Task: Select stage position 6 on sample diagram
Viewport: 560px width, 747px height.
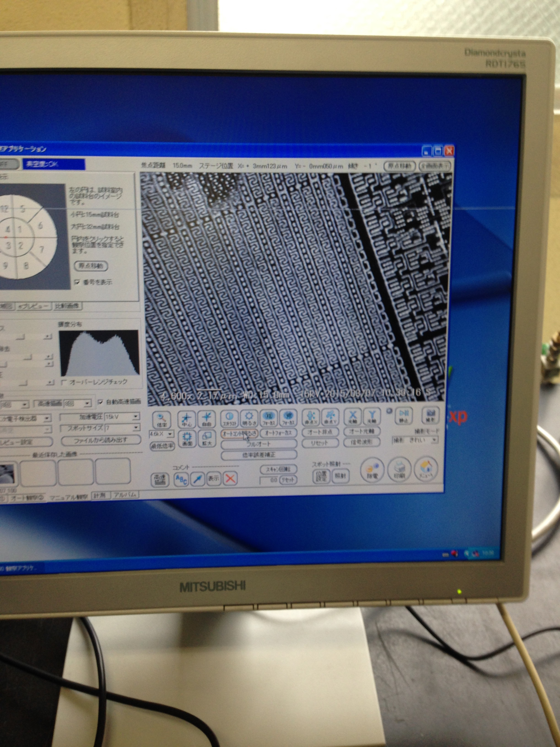Action: (41, 226)
